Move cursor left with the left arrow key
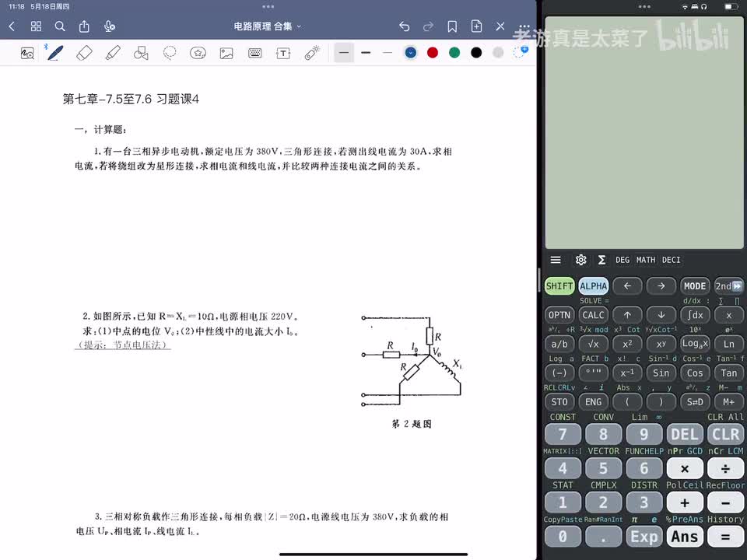Viewport: 747px width, 560px height. pos(627,286)
